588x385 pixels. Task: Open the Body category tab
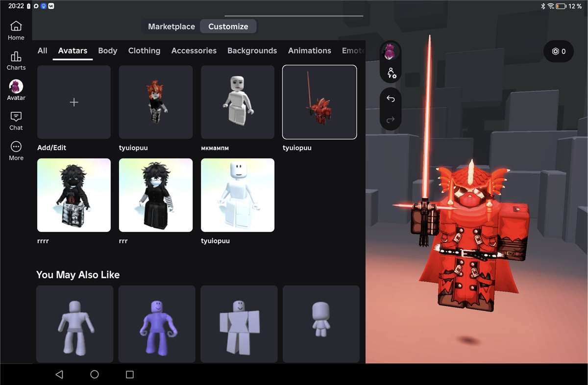(108, 51)
